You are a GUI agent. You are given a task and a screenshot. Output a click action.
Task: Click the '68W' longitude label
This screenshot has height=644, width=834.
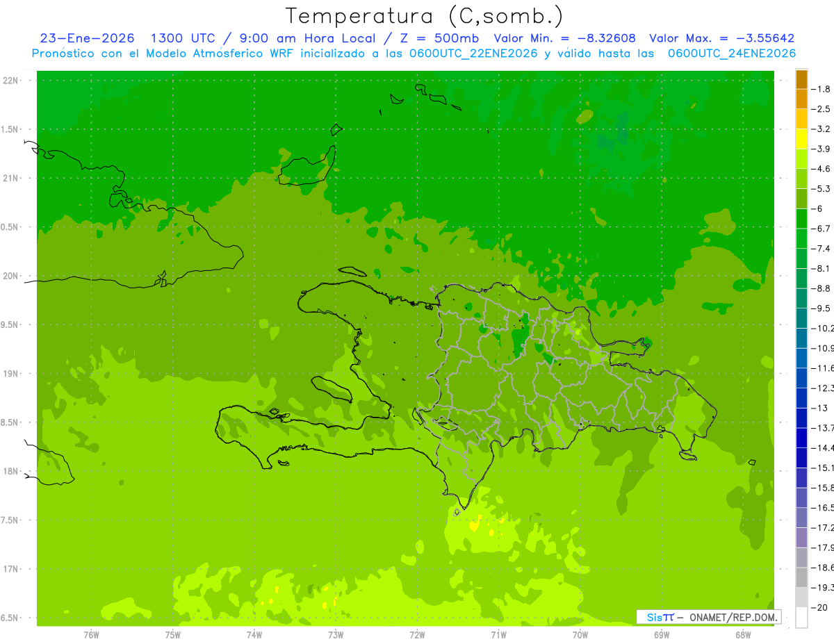tap(743, 635)
